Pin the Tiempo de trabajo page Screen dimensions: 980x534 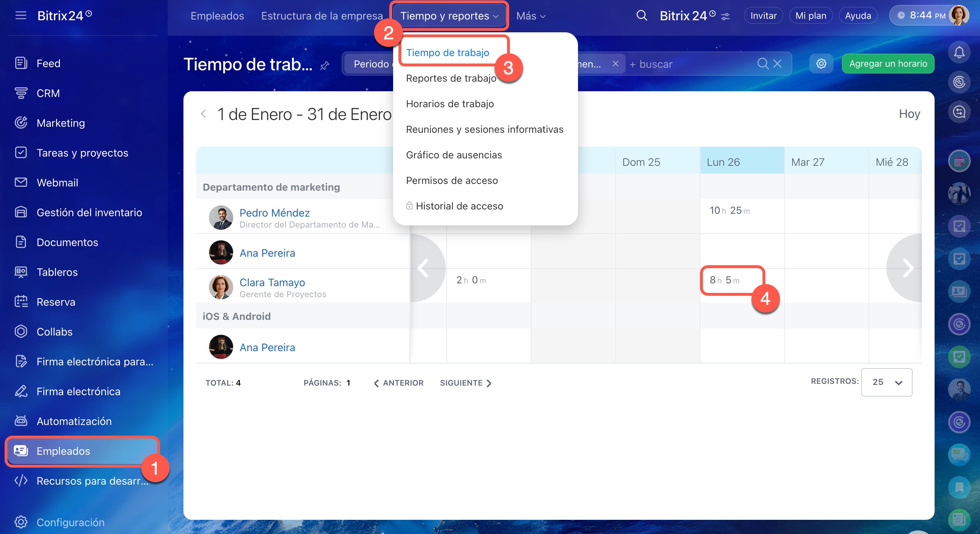pyautogui.click(x=325, y=66)
